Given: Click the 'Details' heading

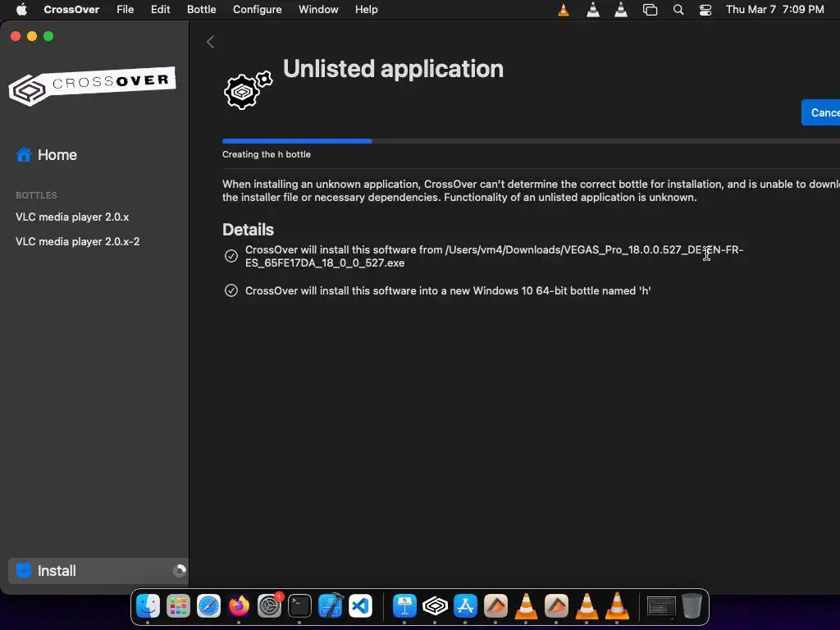Looking at the screenshot, I should coord(248,230).
